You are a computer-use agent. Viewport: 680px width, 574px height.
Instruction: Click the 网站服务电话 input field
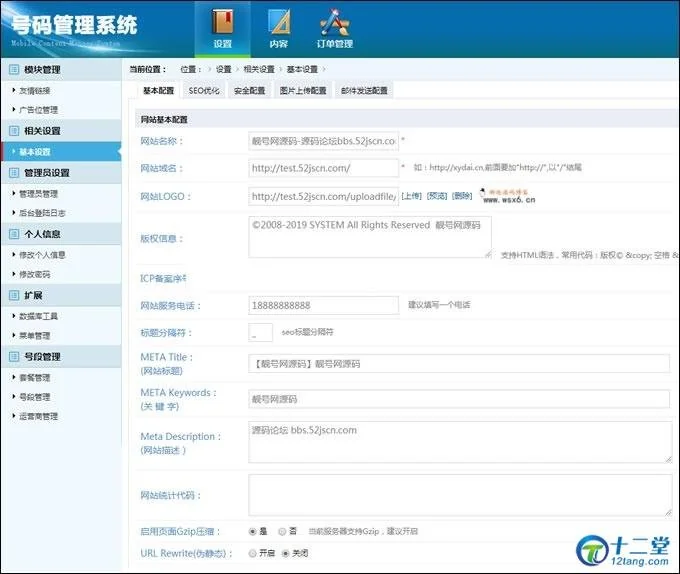coord(323,305)
